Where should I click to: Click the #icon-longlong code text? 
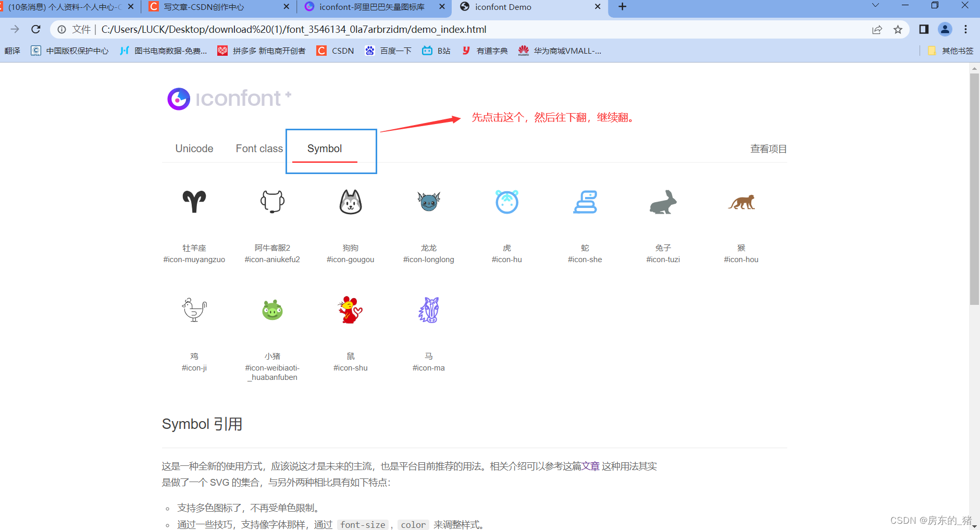429,260
